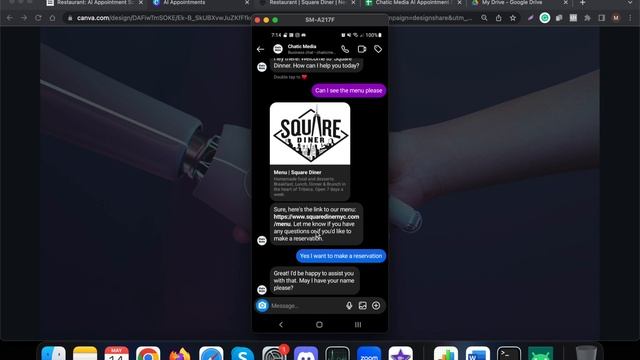This screenshot has width=640, height=360.
Task: Open Calendar from the dock
Action: (x=116, y=353)
